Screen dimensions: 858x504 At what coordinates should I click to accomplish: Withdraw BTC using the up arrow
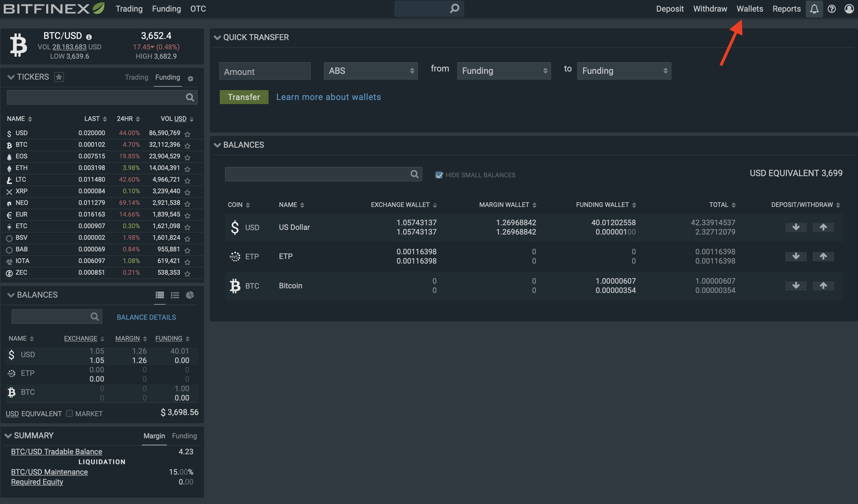(x=823, y=285)
